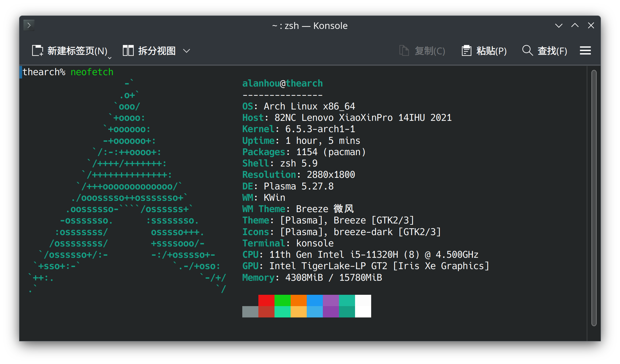
Task: Maximize Konsole with the up-chevron button
Action: [x=575, y=25]
